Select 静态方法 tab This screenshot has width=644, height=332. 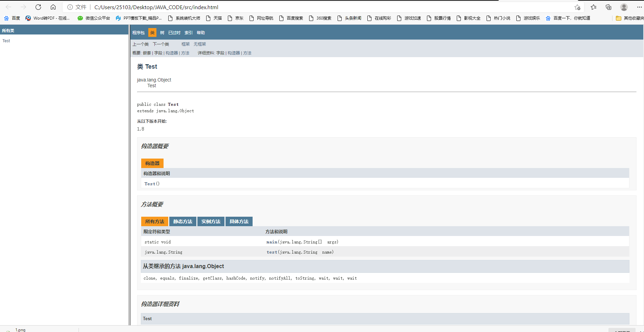[x=183, y=221]
